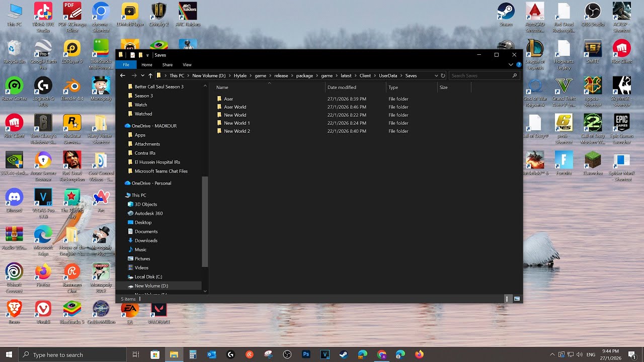The width and height of the screenshot is (644, 362).
Task: Launch Fortnite desktop icon
Action: [x=563, y=163]
